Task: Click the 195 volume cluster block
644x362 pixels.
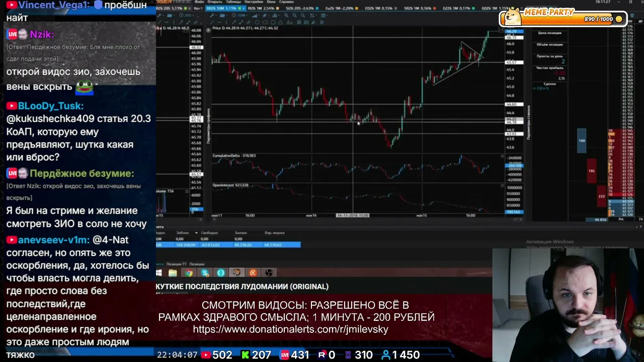Action: pos(591,171)
